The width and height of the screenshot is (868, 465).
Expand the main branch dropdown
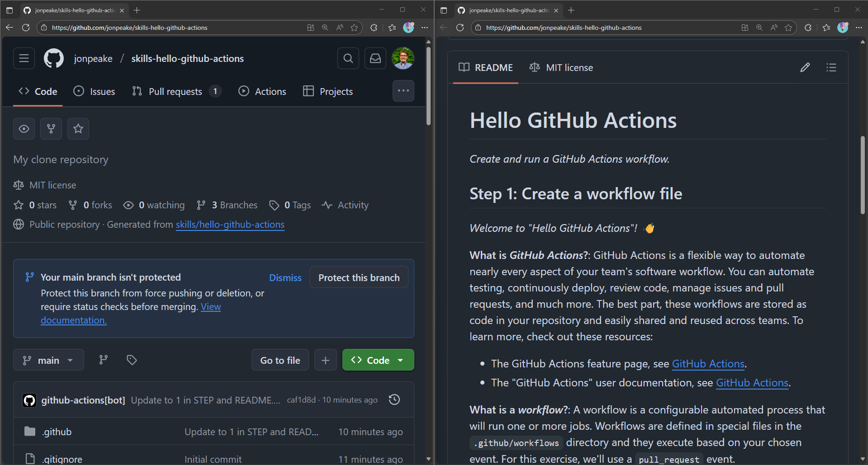48,360
